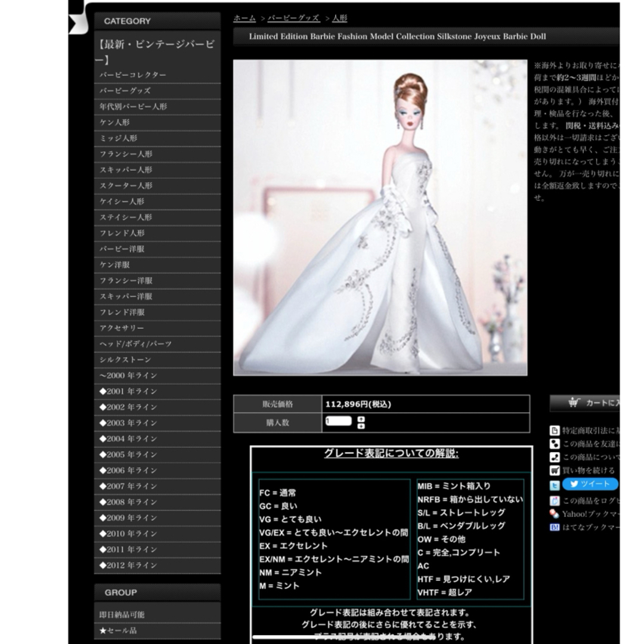This screenshot has height=644, width=644.
Task: Open the ケイシー人形 category
Action: click(157, 202)
